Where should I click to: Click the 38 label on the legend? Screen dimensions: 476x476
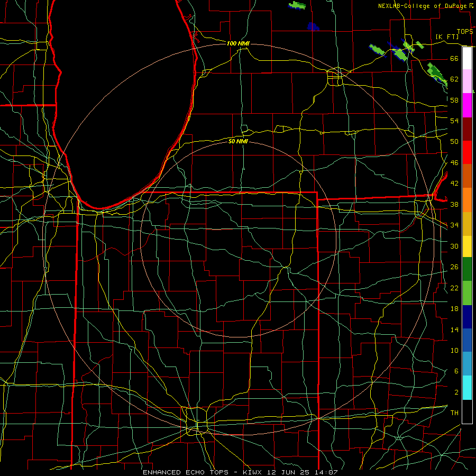pos(454,204)
